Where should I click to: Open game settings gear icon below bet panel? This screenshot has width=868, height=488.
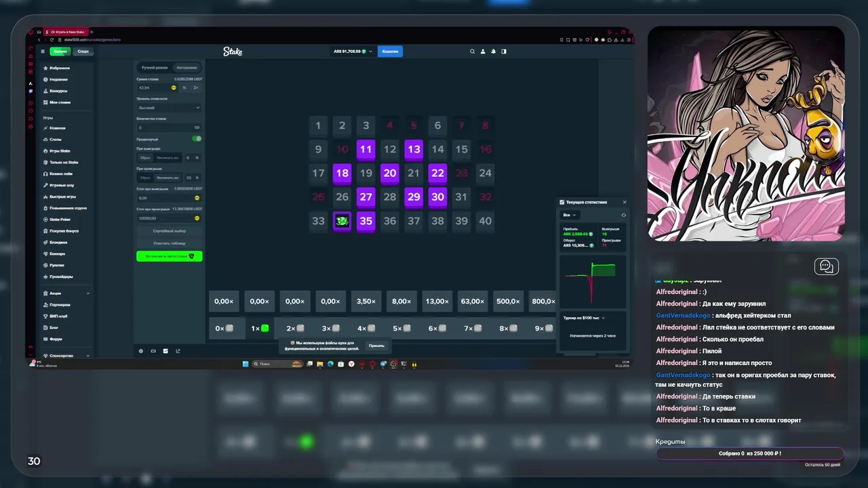(141, 351)
